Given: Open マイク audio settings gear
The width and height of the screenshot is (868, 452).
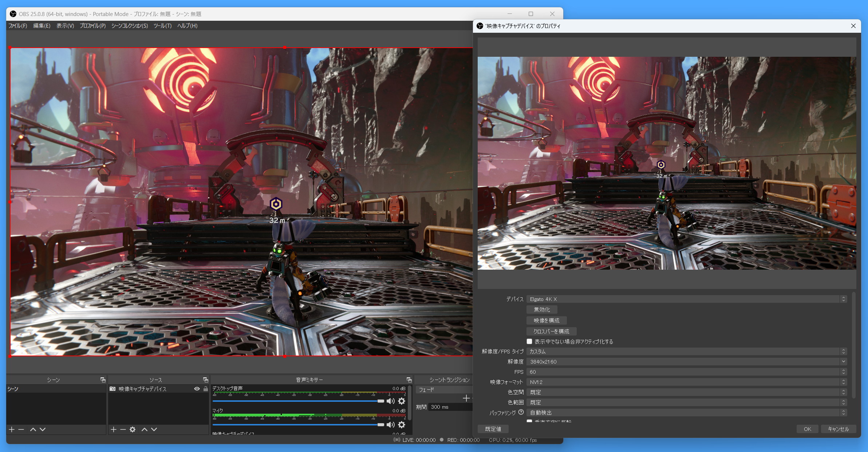Looking at the screenshot, I should [402, 425].
